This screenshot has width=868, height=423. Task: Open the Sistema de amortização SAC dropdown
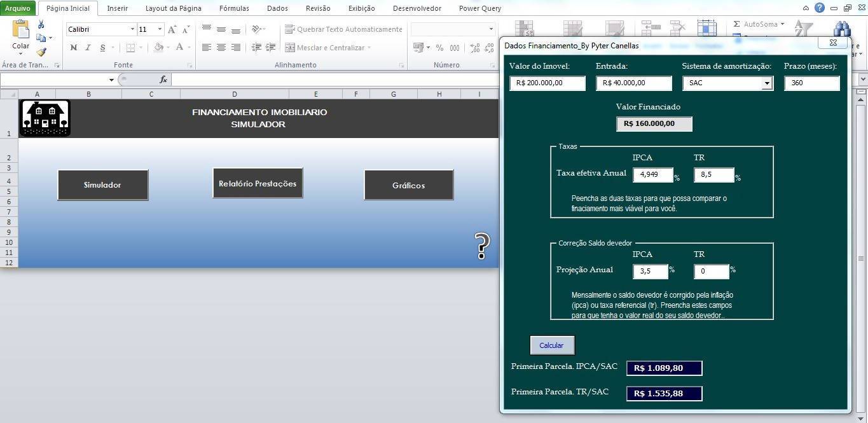click(767, 83)
